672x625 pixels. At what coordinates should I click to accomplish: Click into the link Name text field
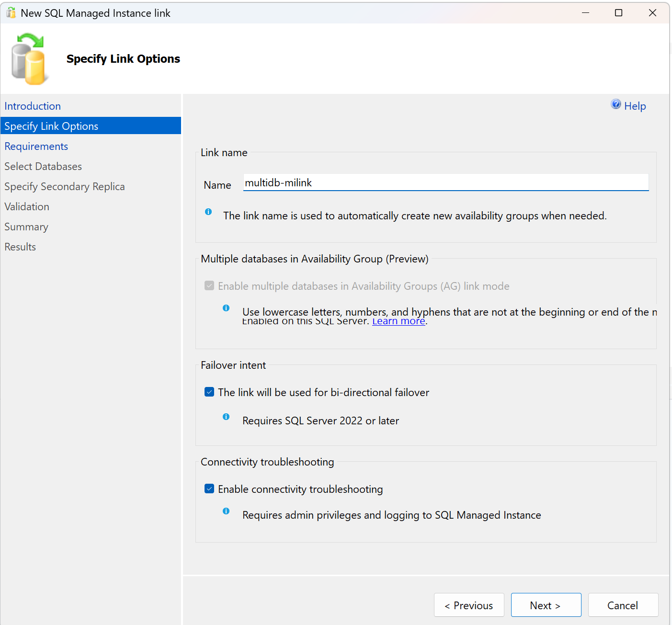point(446,182)
